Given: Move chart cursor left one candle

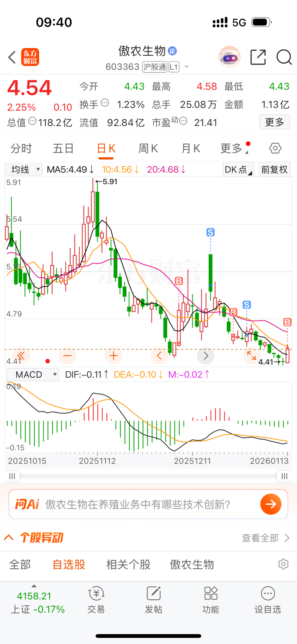Looking at the screenshot, I should 160,355.
